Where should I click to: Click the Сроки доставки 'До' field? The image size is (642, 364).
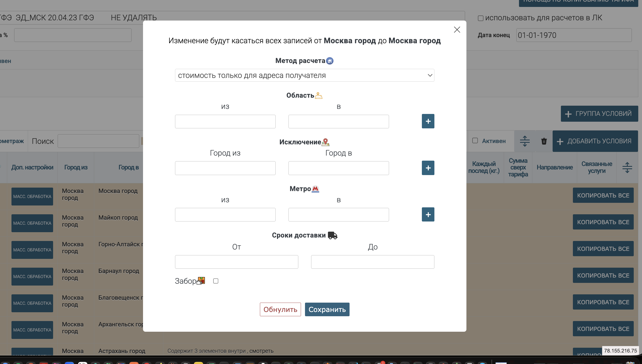tap(372, 262)
